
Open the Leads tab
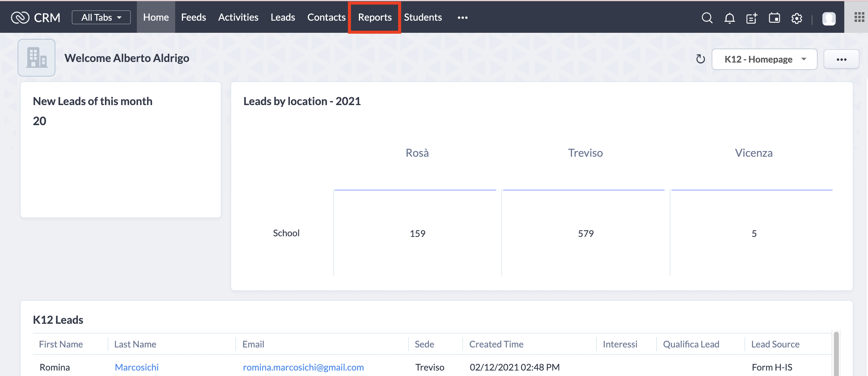click(x=282, y=18)
